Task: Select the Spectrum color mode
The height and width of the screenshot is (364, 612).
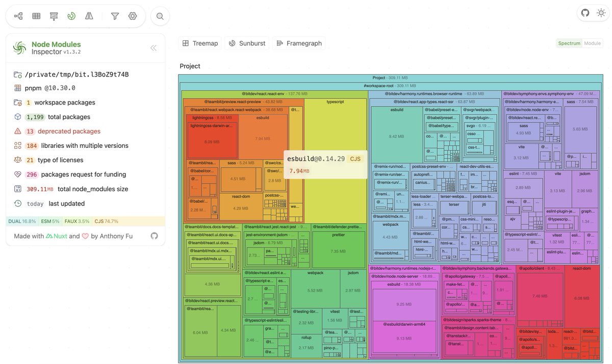Action: (569, 43)
